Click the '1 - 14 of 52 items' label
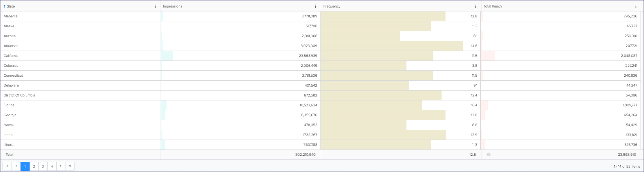 point(627,166)
